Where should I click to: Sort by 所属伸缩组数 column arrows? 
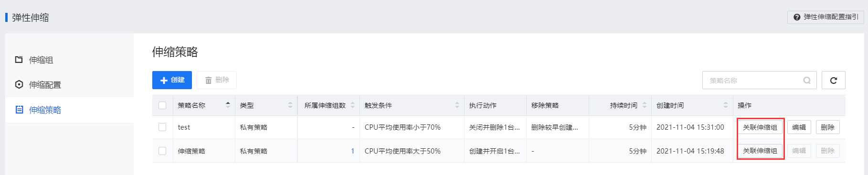pyautogui.click(x=352, y=105)
